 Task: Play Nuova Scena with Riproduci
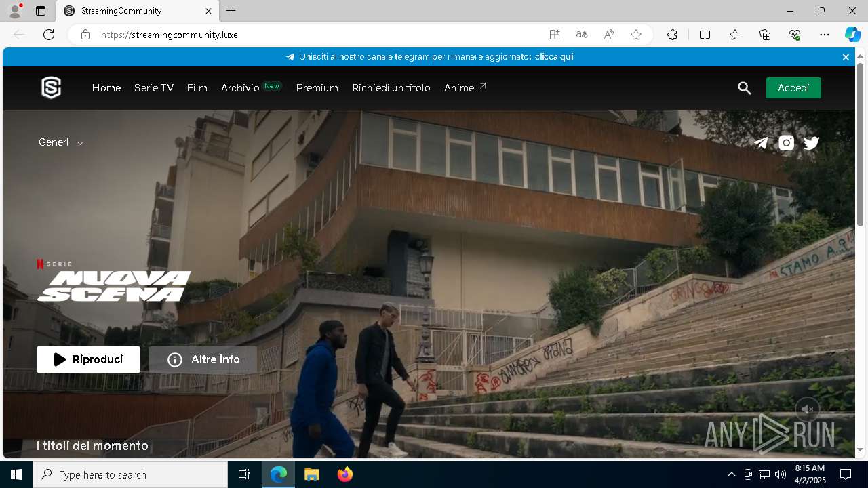pos(88,360)
